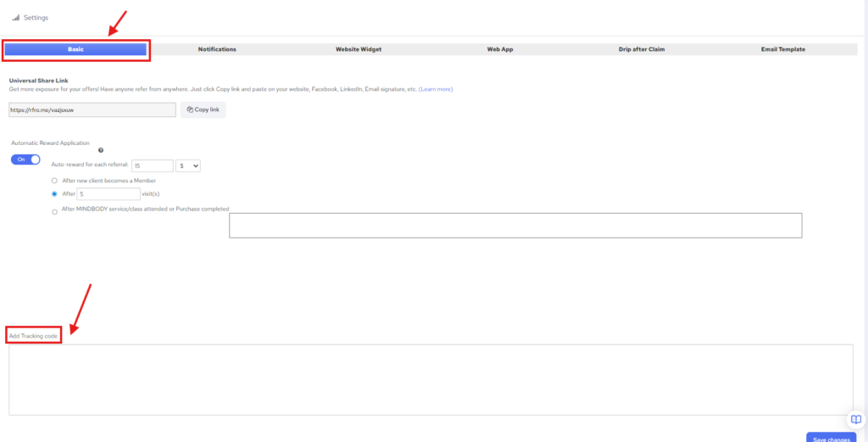Open the Email Template tab
This screenshot has width=868, height=442.
[783, 49]
